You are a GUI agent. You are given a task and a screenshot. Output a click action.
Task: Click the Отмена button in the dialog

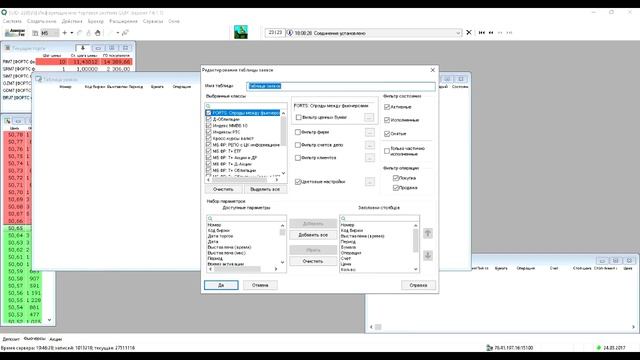[x=260, y=285]
